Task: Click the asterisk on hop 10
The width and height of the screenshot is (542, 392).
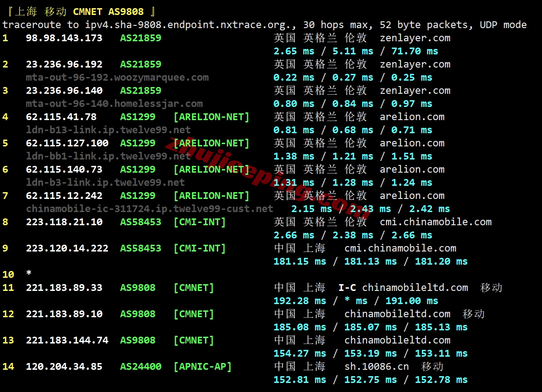Action: tap(29, 275)
